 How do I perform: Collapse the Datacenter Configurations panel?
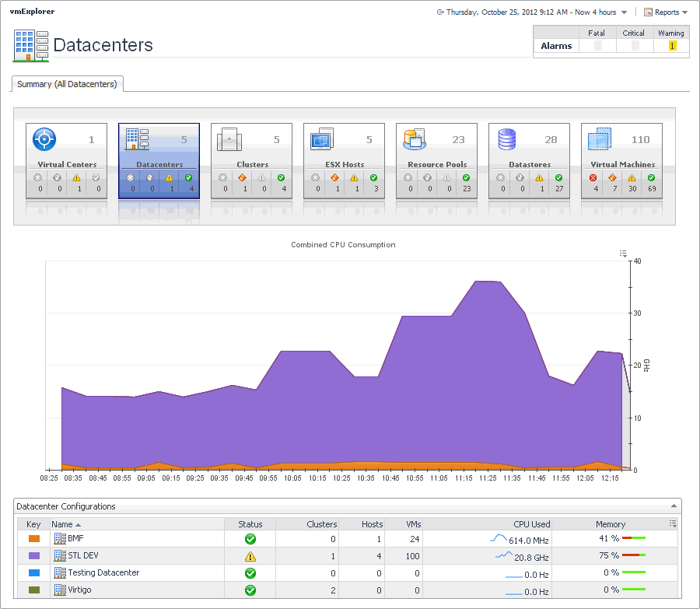674,506
